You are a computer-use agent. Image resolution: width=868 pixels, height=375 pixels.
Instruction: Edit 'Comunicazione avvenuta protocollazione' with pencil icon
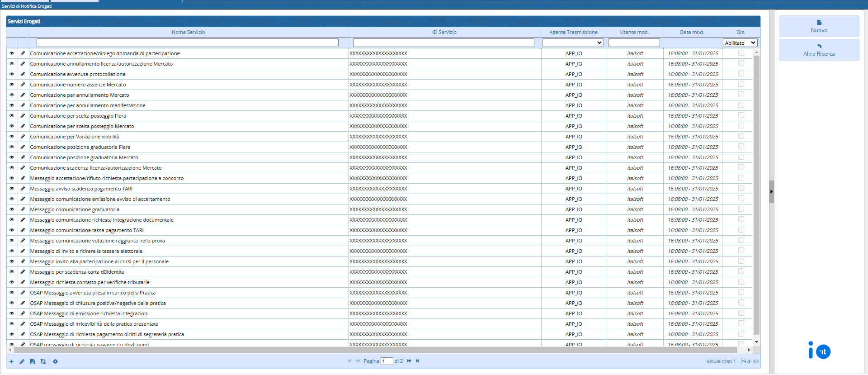pos(23,74)
